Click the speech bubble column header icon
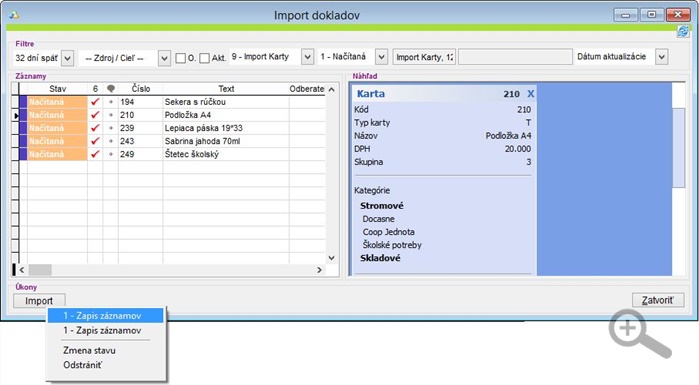Viewport: 699px width, 385px height. [x=111, y=89]
